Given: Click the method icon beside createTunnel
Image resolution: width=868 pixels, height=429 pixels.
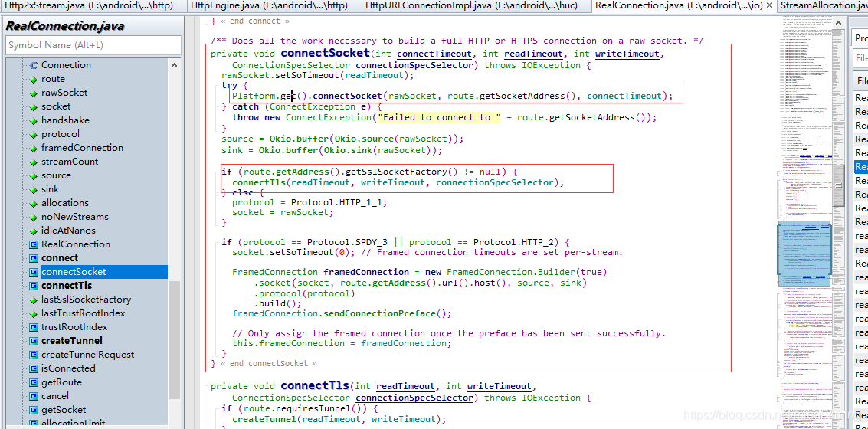Looking at the screenshot, I should (33, 341).
